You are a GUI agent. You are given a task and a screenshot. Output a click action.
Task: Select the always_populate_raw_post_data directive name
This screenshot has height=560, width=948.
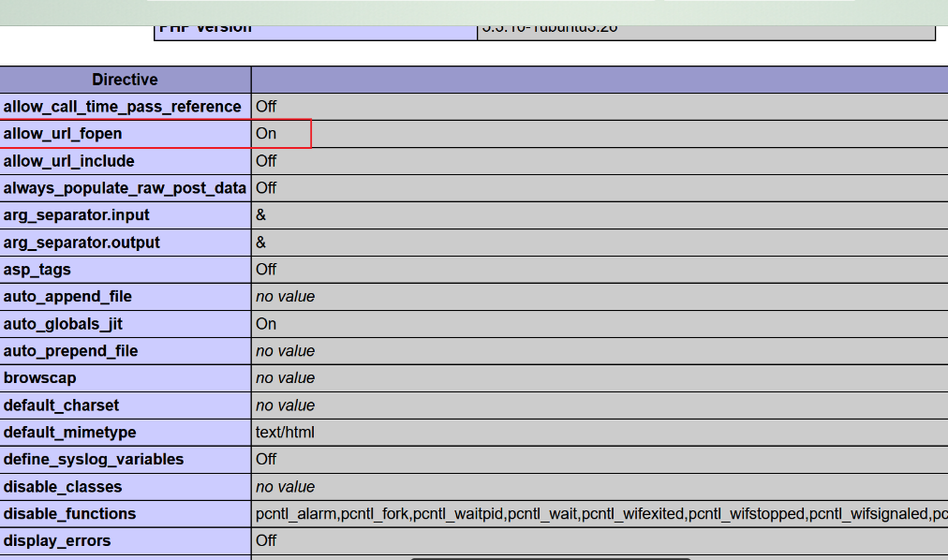click(125, 188)
